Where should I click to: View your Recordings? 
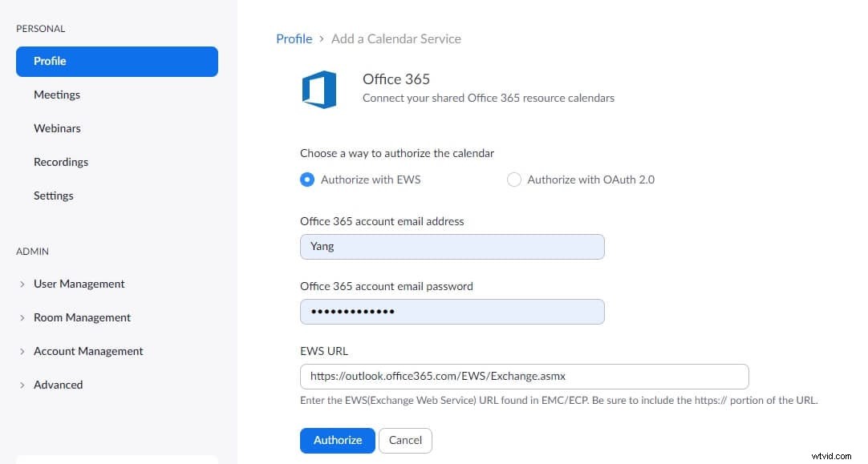(61, 162)
